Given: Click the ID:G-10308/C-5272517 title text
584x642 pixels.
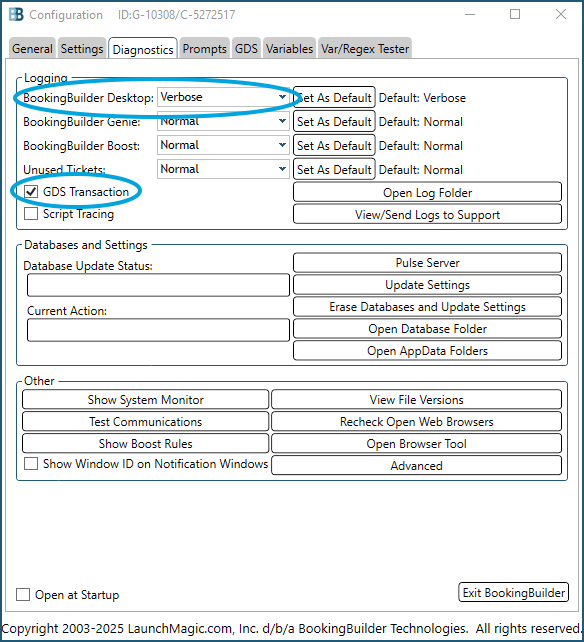Looking at the screenshot, I should 177,15.
